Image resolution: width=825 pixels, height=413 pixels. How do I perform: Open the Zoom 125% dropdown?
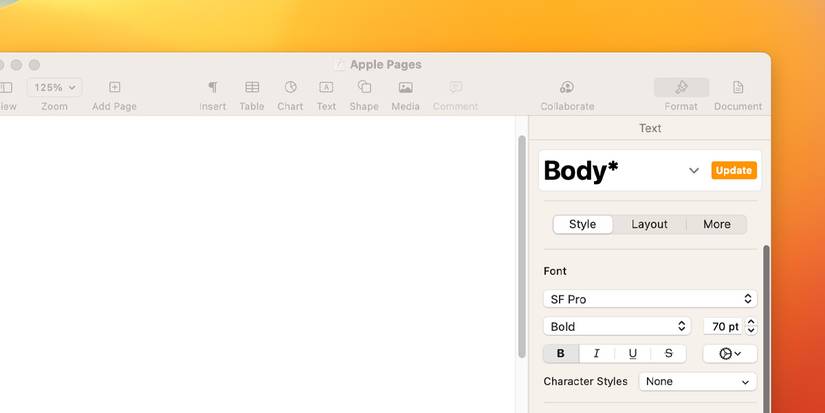tap(55, 87)
